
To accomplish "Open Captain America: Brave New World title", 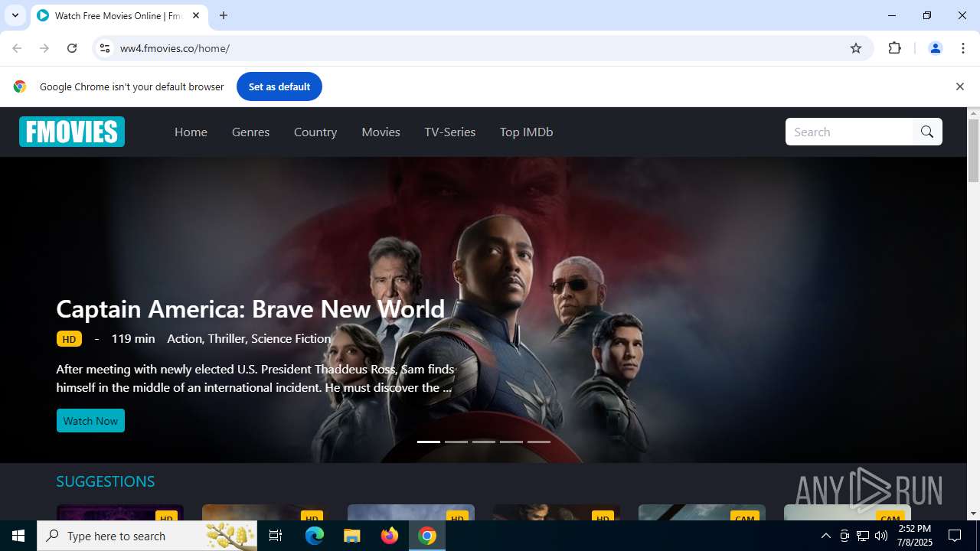I will click(x=250, y=308).
